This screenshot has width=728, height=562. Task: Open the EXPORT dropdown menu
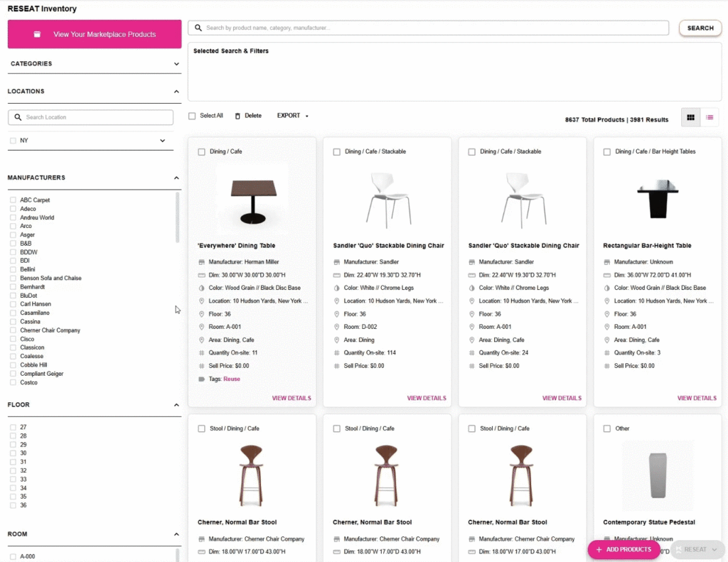coord(292,116)
